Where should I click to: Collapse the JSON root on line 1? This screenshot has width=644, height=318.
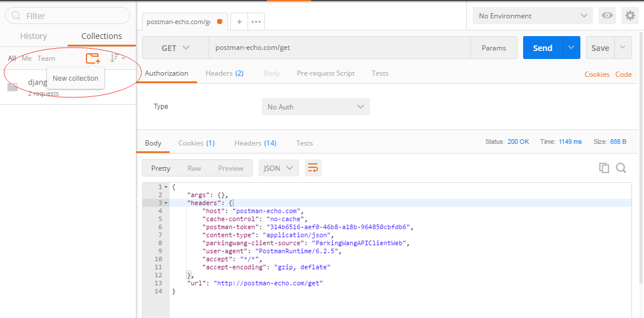click(166, 187)
